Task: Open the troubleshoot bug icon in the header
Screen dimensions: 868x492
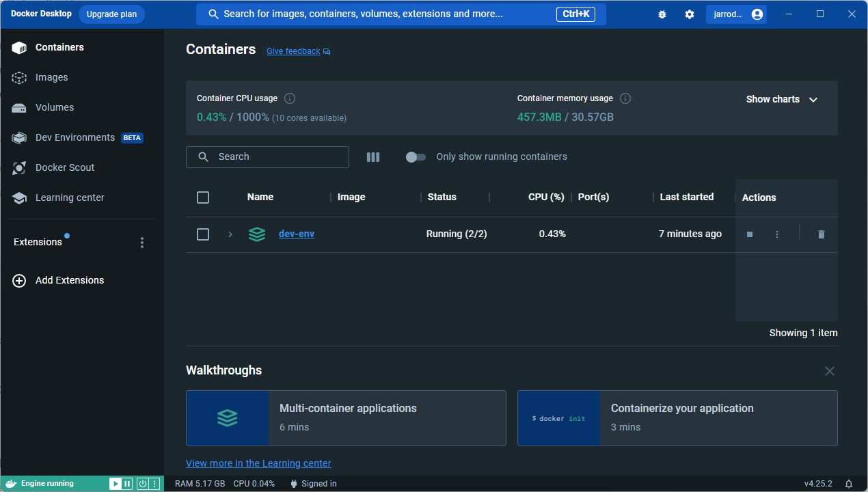Action: tap(662, 14)
